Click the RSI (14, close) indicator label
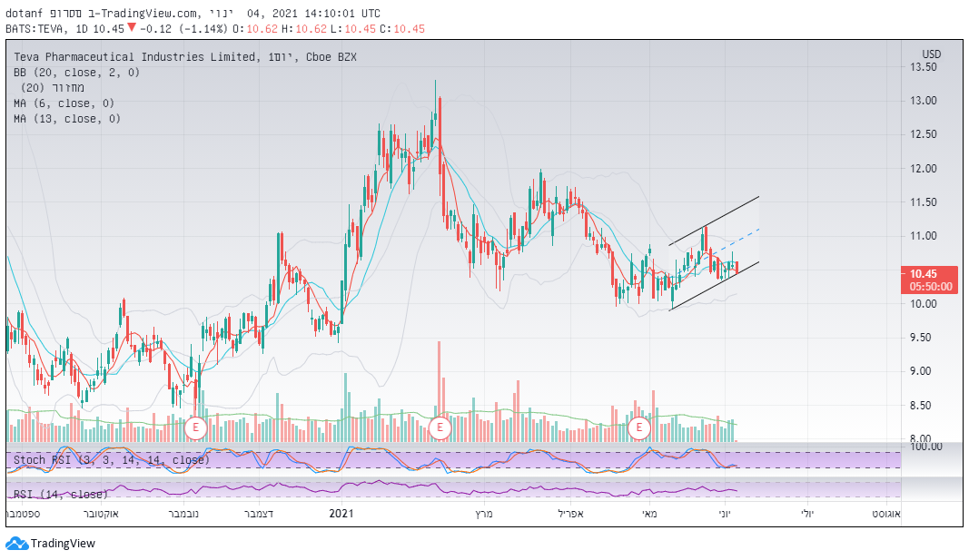This screenshot has width=969, height=560. [61, 494]
